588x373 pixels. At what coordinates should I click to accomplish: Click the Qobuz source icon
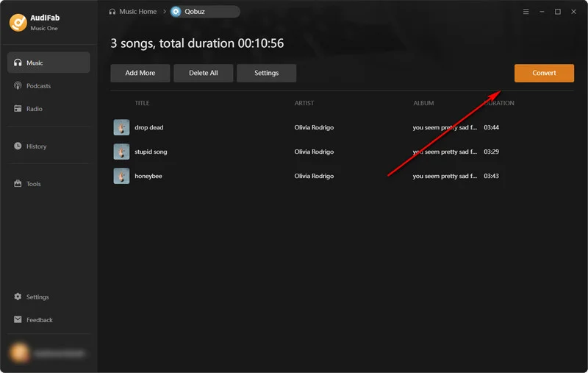click(176, 12)
